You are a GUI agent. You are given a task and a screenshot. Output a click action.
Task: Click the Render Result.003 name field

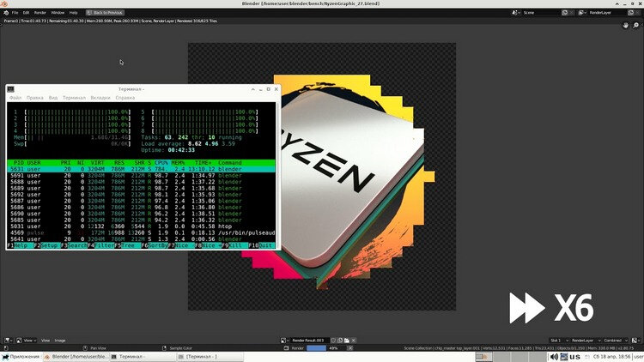coord(308,341)
